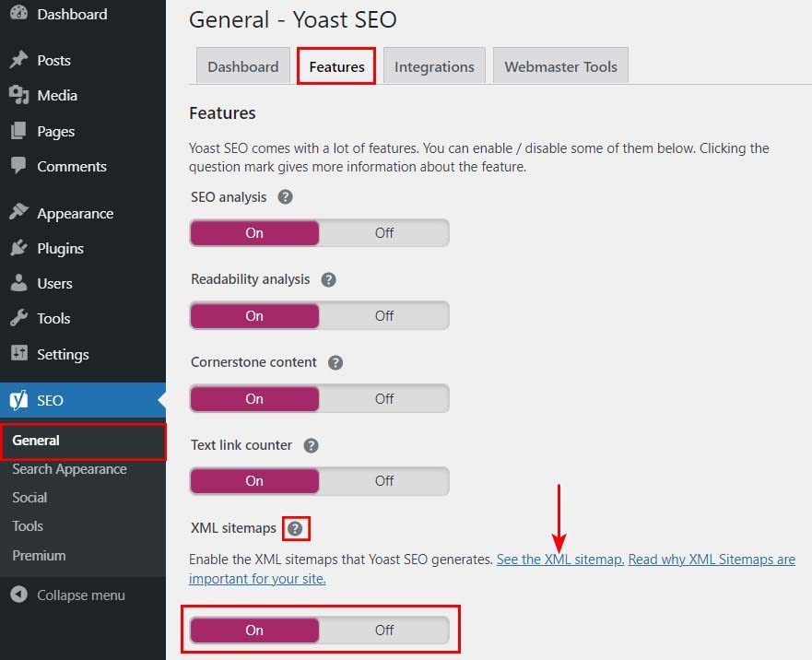Switch XML sitemaps to On
This screenshot has height=660, width=812.
[254, 630]
